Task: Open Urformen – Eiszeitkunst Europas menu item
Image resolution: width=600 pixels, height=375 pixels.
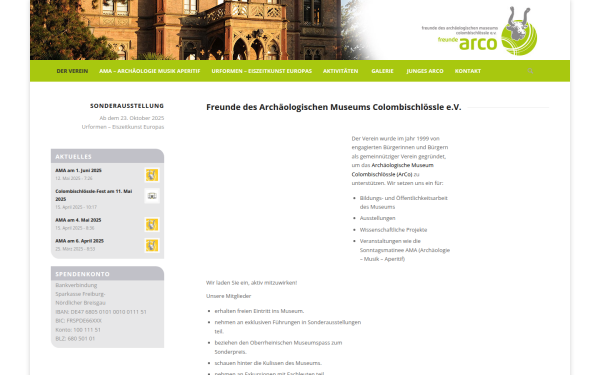Action: 262,71
